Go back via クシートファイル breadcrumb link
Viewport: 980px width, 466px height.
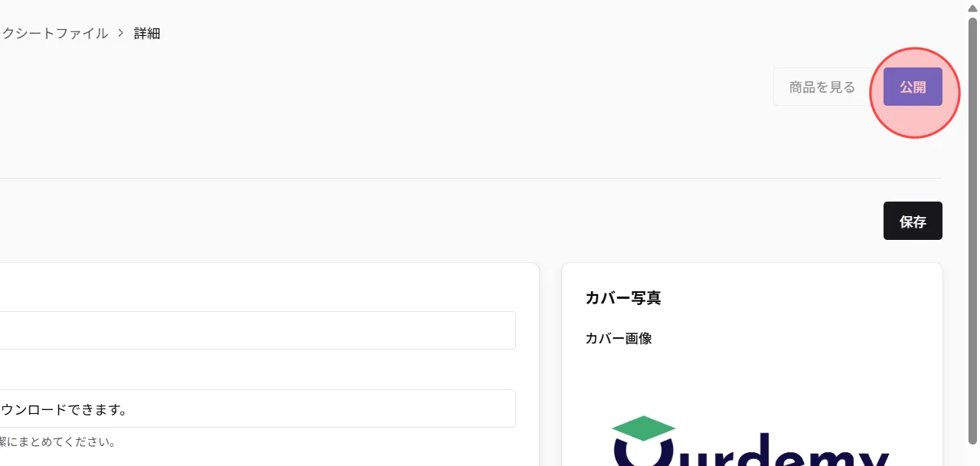click(54, 33)
